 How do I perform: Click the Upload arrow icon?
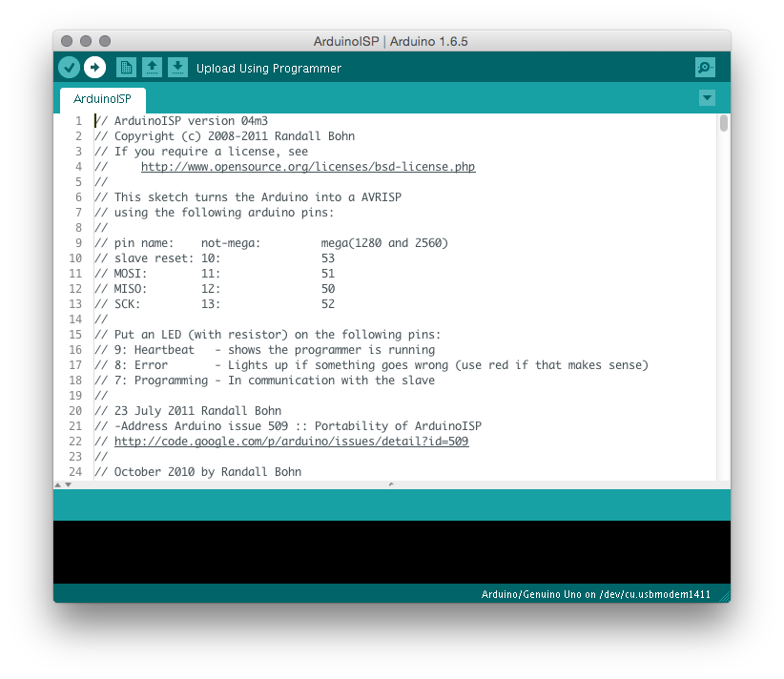95,68
